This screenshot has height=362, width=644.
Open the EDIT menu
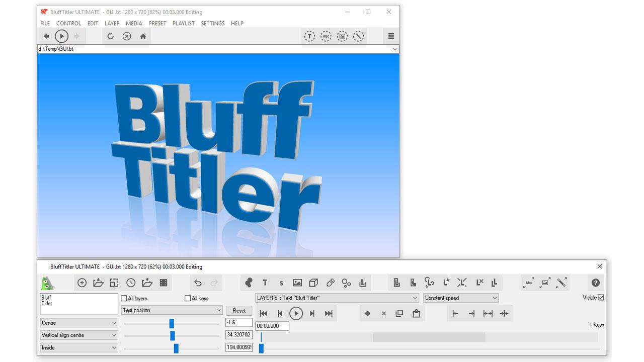click(93, 23)
